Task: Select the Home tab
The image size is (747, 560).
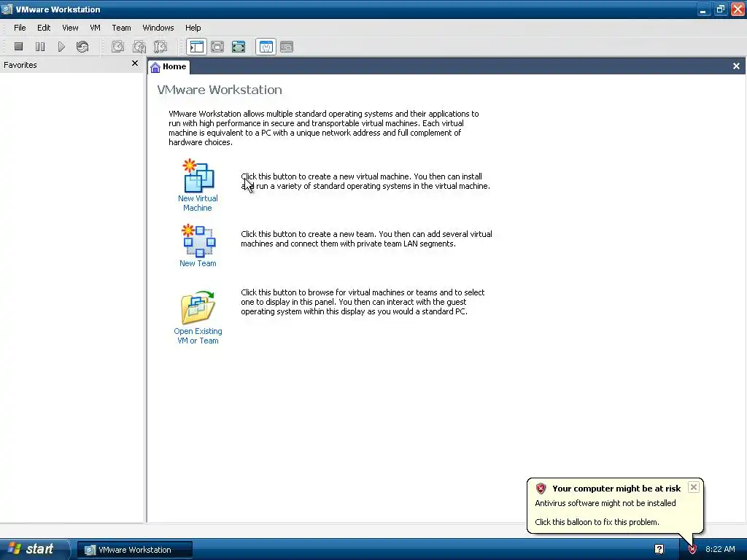Action: point(169,66)
